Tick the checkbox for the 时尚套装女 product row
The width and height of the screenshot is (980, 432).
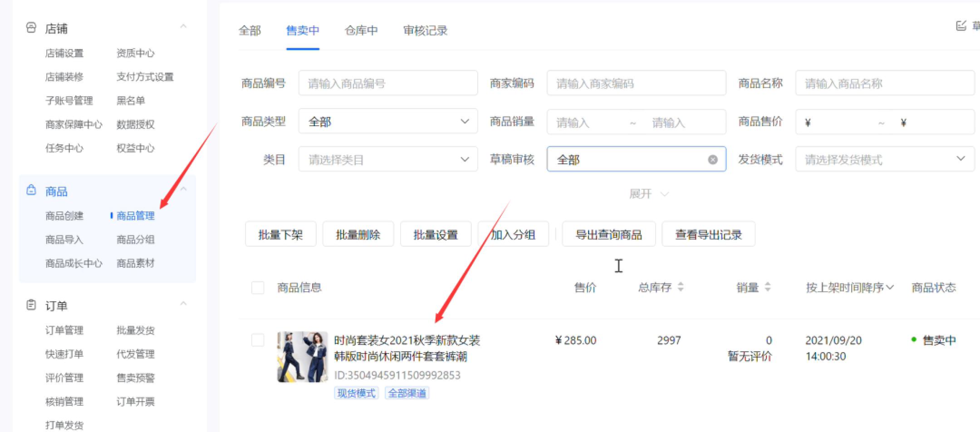[x=258, y=340]
